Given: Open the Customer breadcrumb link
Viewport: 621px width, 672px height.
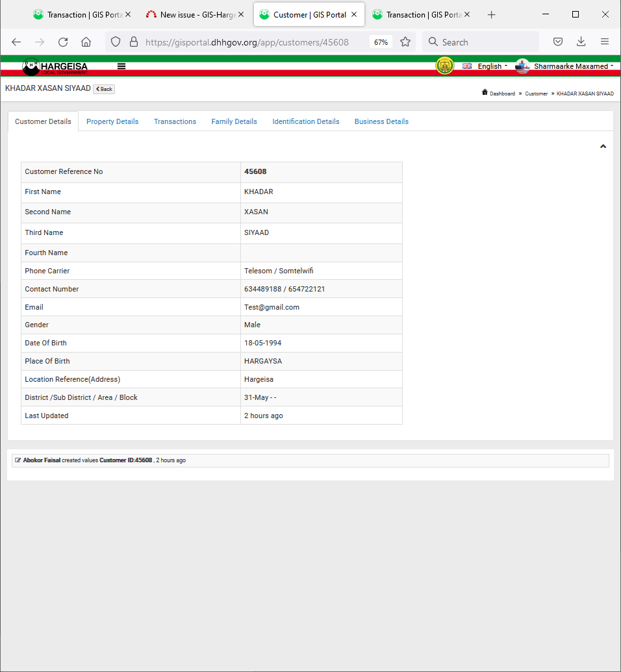Looking at the screenshot, I should (536, 93).
